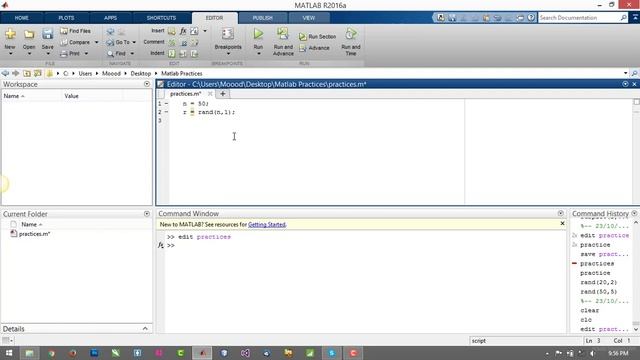This screenshot has width=640, height=360.
Task: Dismiss the New to MATLAB banner
Action: (x=562, y=224)
